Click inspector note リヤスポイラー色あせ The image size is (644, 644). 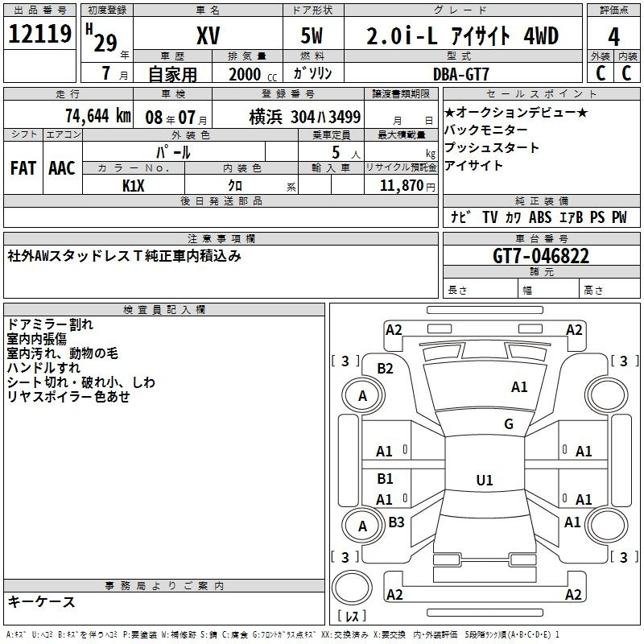pos(68,396)
